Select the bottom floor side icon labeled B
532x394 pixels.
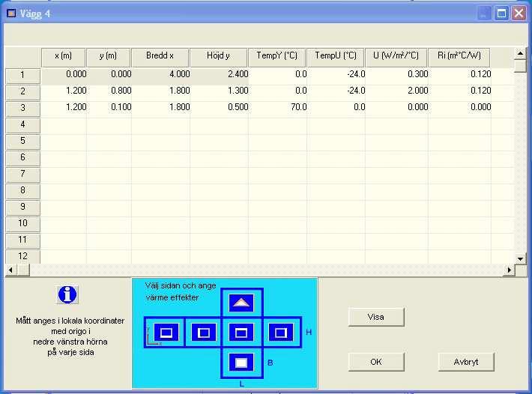[241, 363]
